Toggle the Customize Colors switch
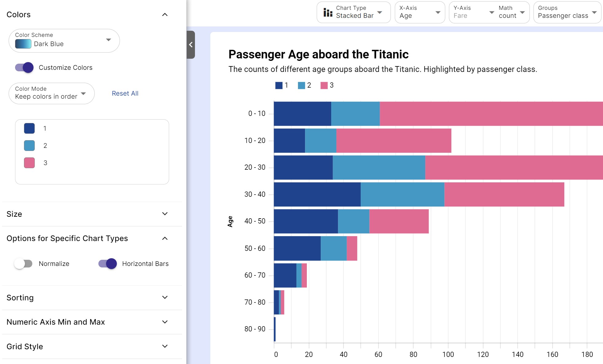 point(24,68)
